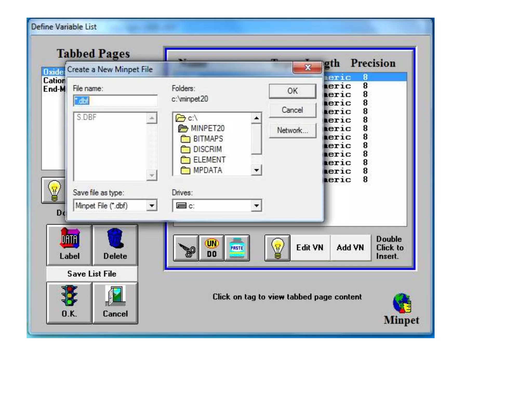The width and height of the screenshot is (532, 399).
Task: Open the Drives dropdown list
Action: click(256, 206)
